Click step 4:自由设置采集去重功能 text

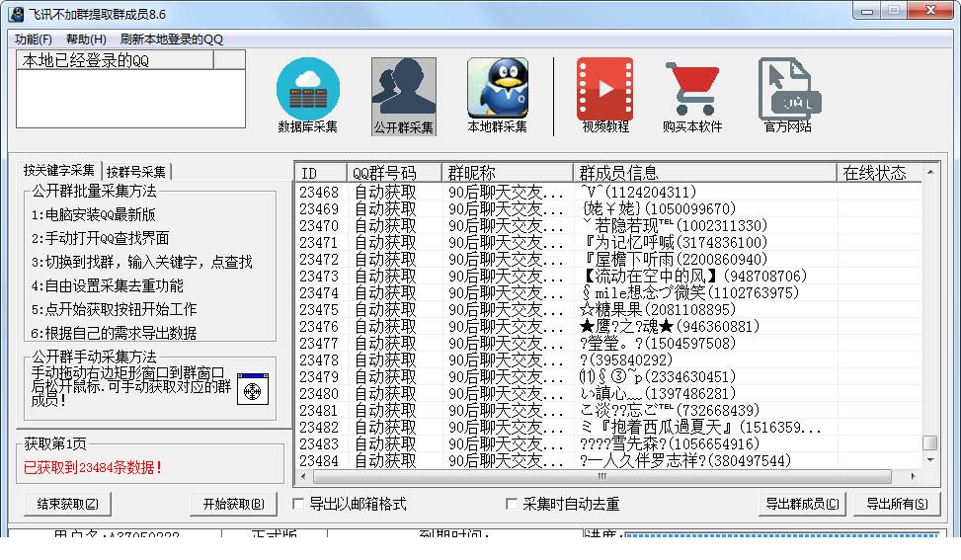click(x=108, y=286)
